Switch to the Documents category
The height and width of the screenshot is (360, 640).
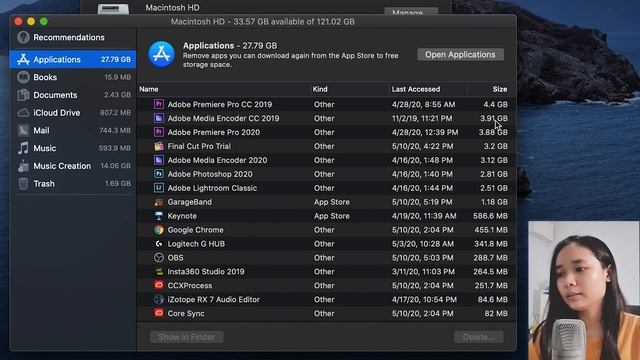(x=73, y=95)
